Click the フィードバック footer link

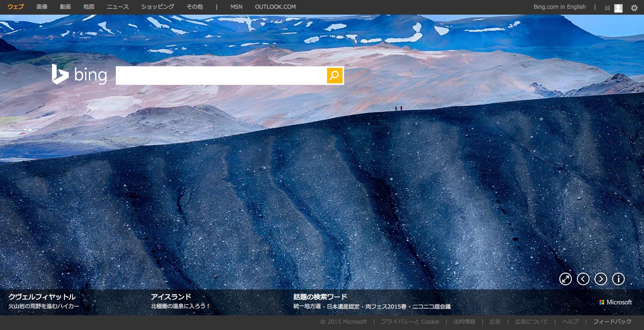pos(612,322)
